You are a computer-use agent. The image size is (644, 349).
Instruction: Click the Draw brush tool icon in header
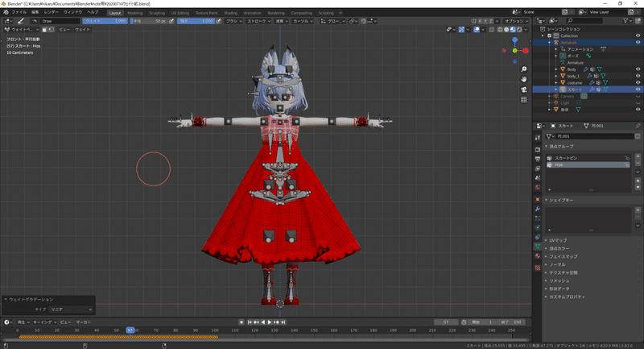21,21
